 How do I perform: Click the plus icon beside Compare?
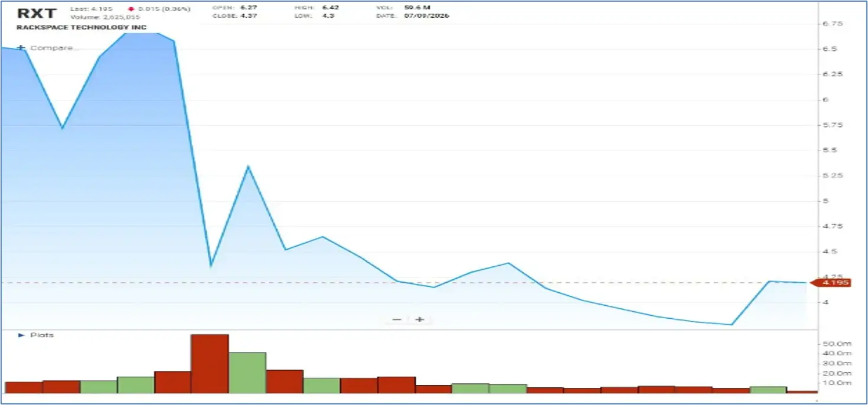(x=21, y=48)
